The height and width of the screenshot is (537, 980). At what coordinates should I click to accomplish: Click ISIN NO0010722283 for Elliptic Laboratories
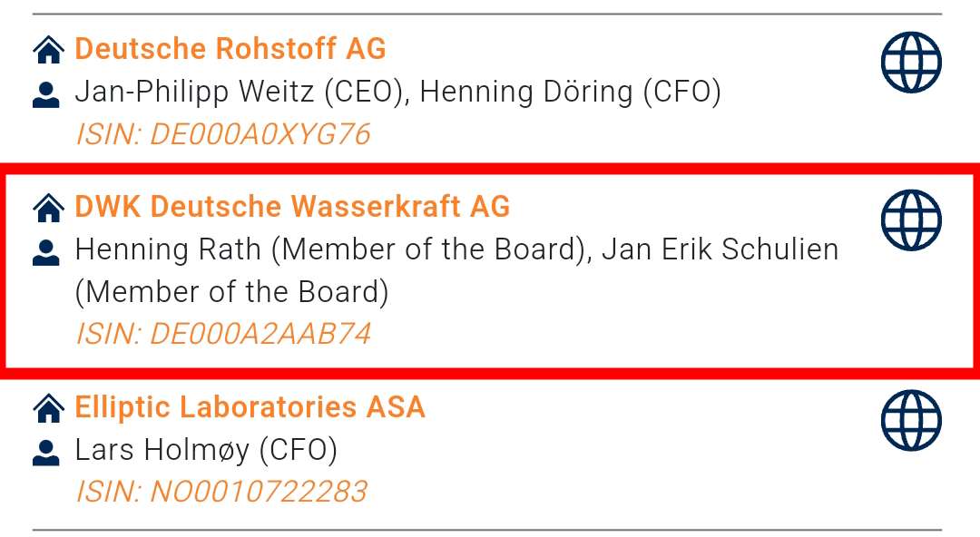222,491
